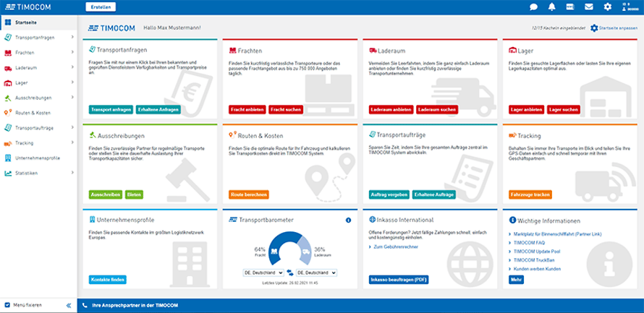Screen dimensions: 644x313
Task: Expand the Ausschreibungen sidebar chevron
Action: pos(72,97)
